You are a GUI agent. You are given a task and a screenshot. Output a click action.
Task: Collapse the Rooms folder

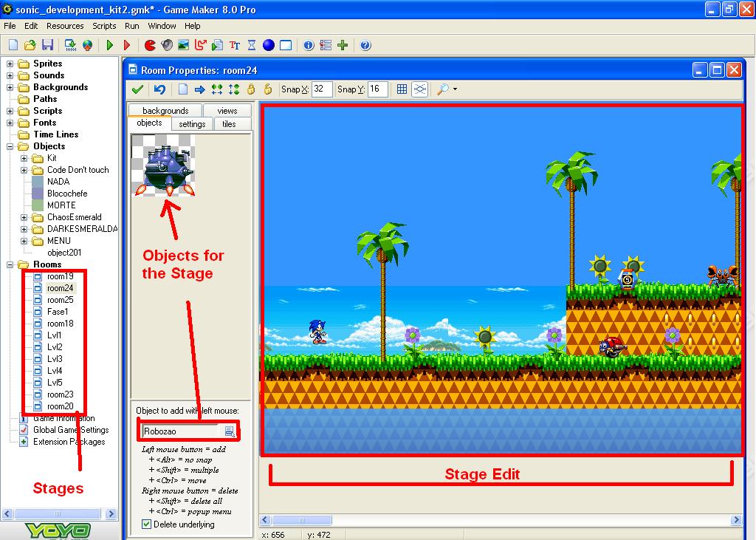point(10,264)
